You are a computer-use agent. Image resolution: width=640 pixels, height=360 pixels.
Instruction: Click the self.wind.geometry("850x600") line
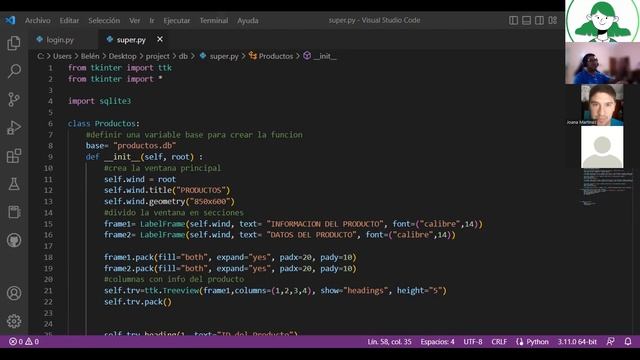click(169, 201)
